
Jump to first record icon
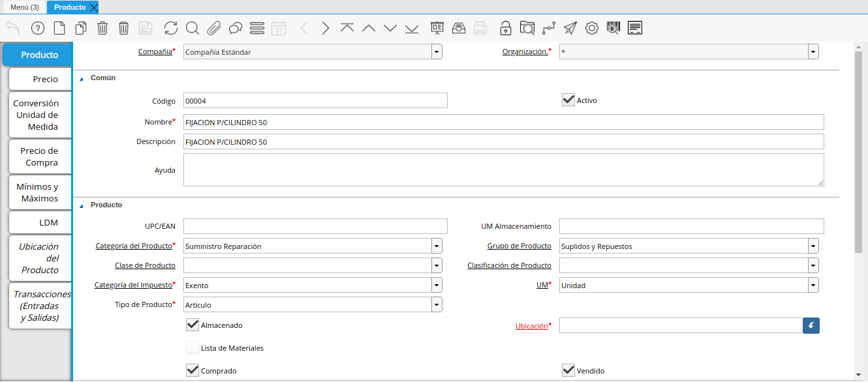coord(347,28)
